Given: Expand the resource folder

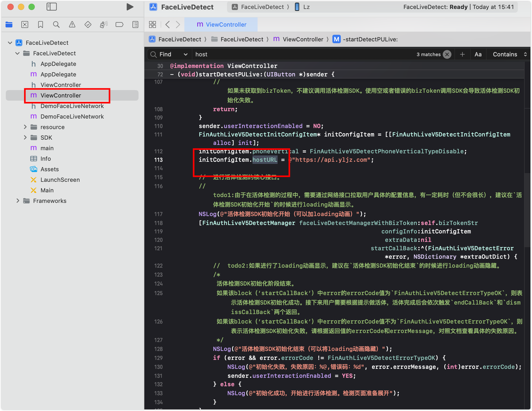Looking at the screenshot, I should coord(25,127).
